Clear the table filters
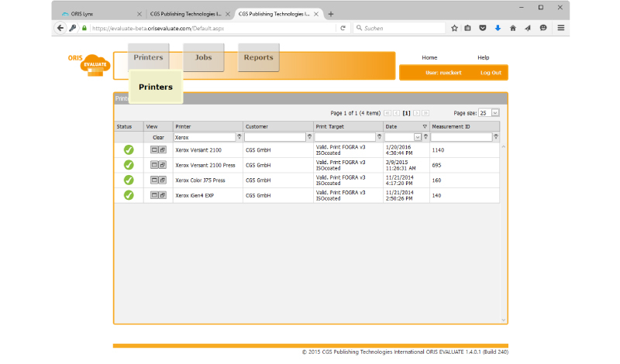The height and width of the screenshot is (364, 620). coord(158,138)
